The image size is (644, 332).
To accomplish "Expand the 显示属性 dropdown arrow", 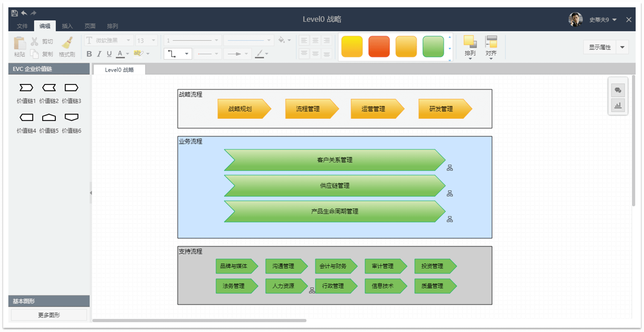I will pos(622,47).
